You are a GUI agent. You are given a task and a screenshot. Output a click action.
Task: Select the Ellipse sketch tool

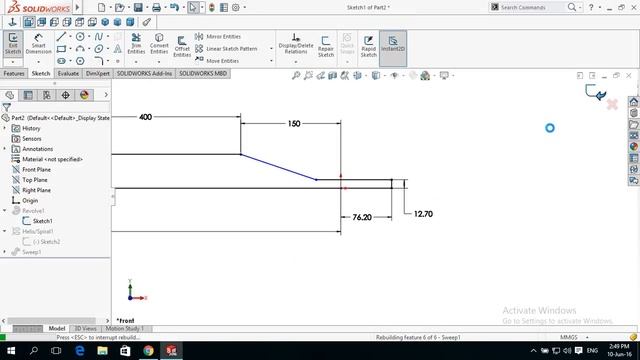click(99, 49)
